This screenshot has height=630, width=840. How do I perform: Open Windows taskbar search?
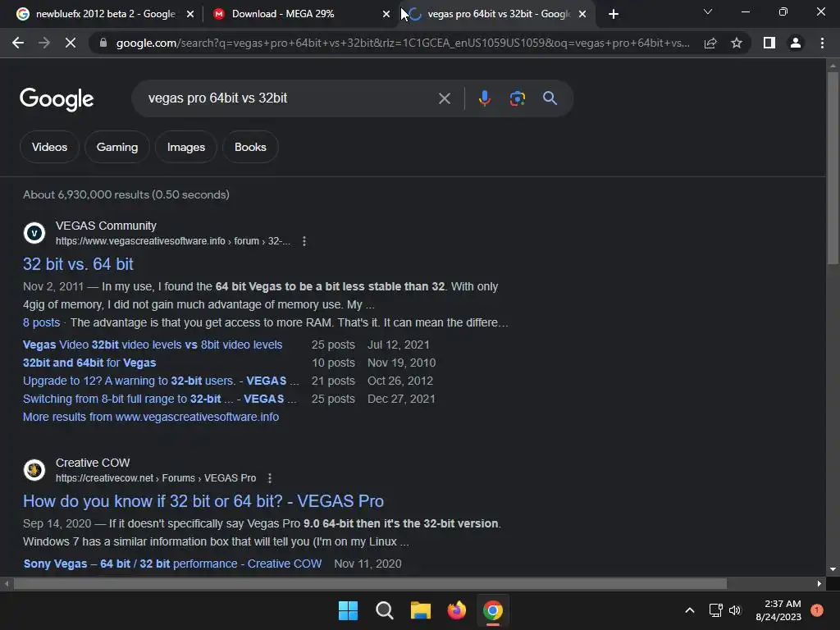[x=384, y=610]
